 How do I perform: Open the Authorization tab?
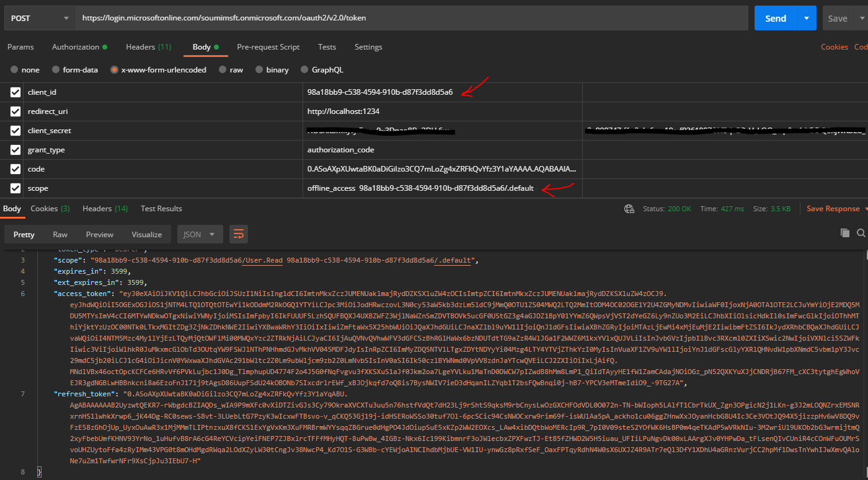79,47
